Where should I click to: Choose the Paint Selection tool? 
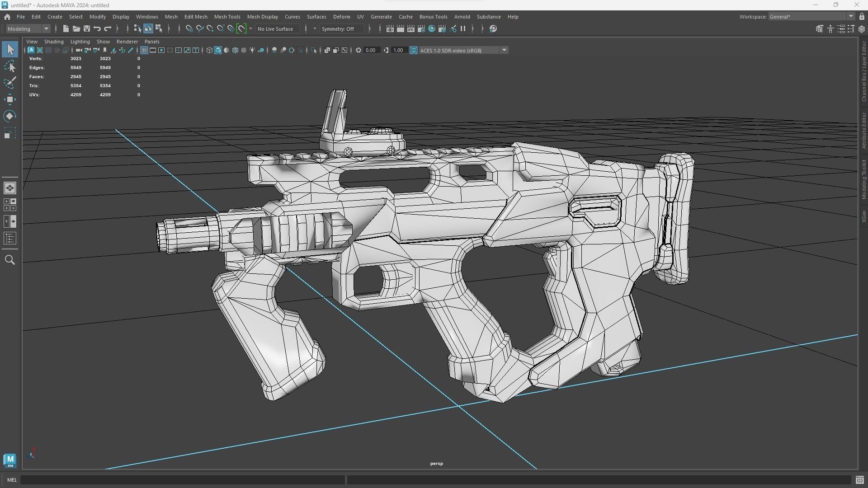pyautogui.click(x=9, y=83)
